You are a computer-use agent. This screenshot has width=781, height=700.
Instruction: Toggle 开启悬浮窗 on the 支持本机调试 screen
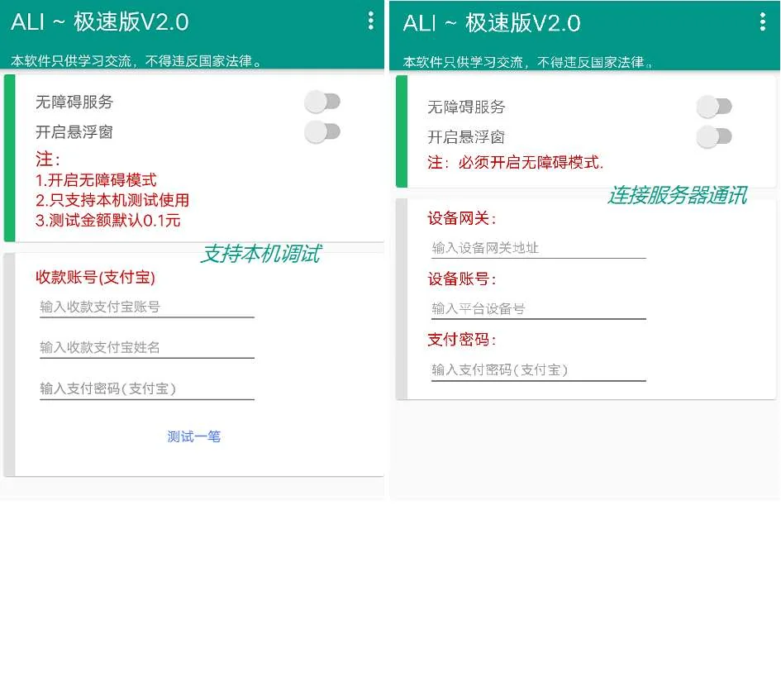[x=322, y=132]
